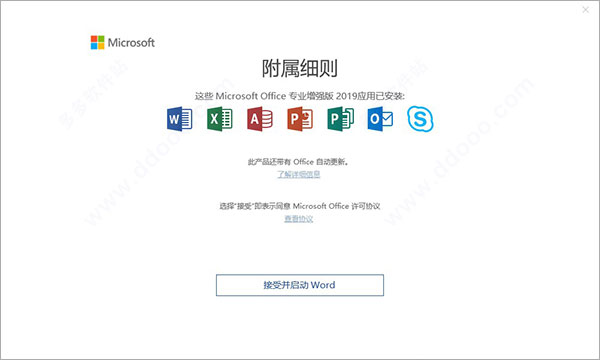Close the dialog with the X button
Screen dimensions: 600x360
[585, 10]
